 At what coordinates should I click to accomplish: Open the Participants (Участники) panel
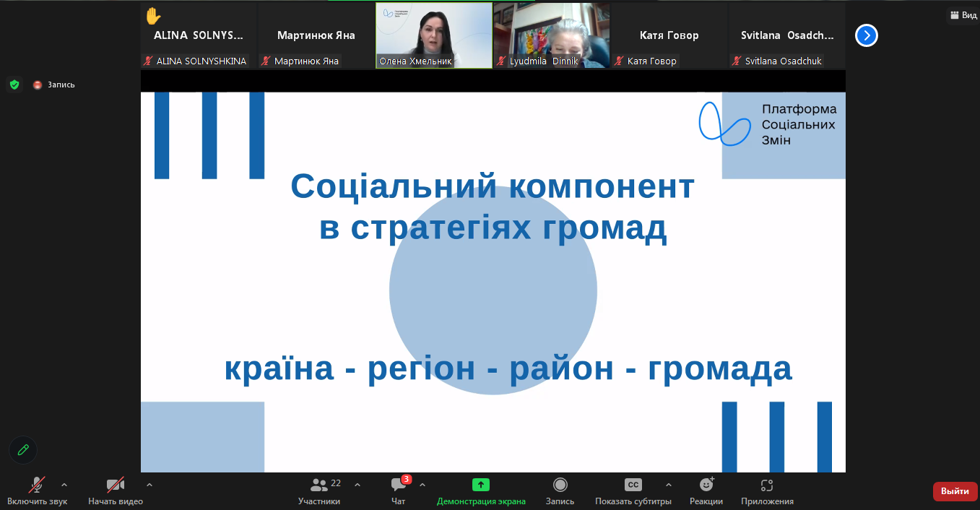319,490
